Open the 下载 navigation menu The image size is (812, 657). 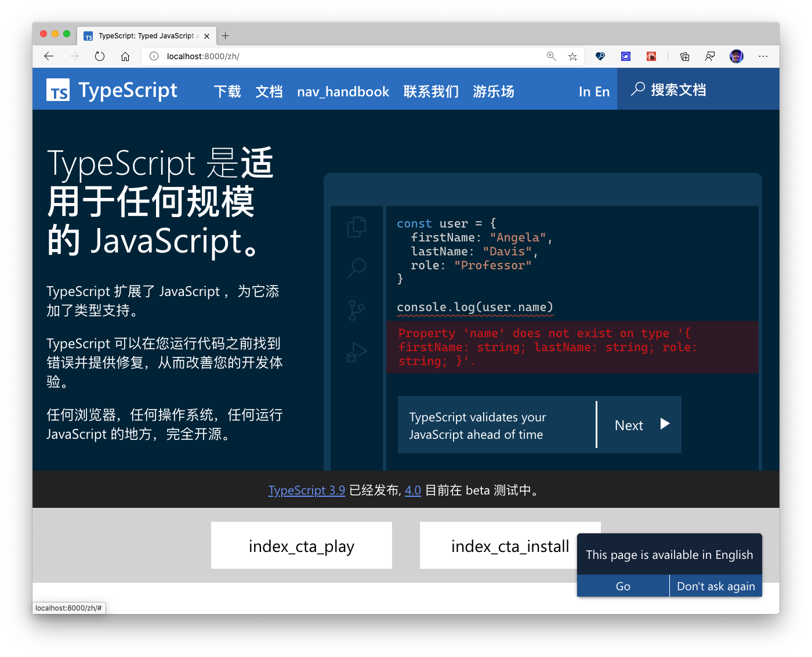point(227,91)
